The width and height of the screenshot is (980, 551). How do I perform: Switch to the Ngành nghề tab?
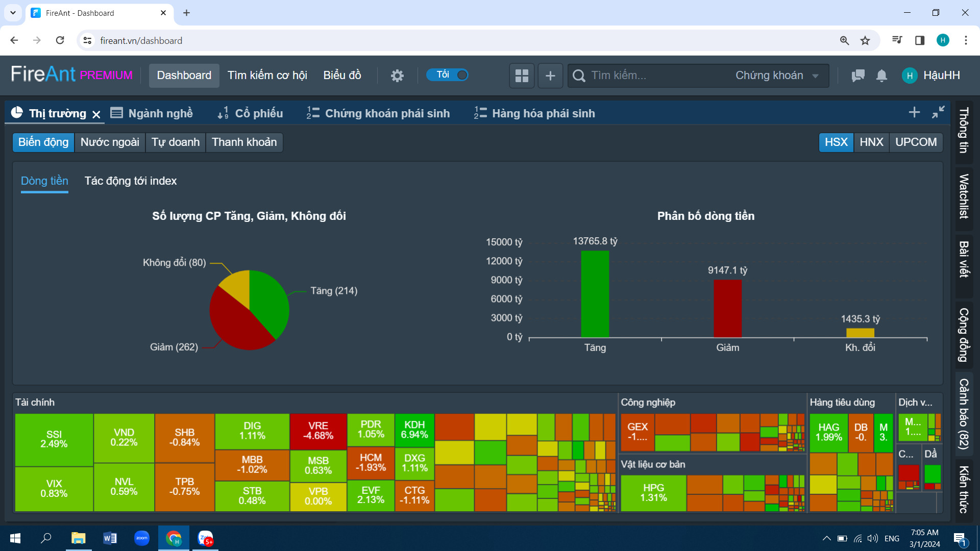[152, 113]
